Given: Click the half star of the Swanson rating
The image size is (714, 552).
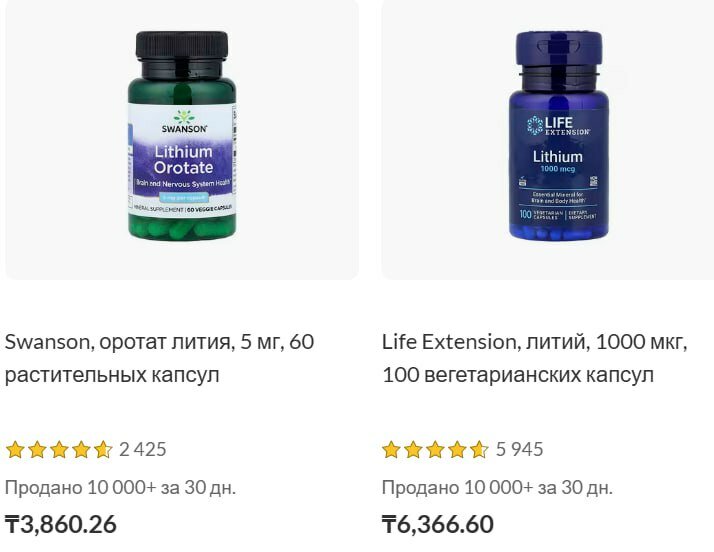Looking at the screenshot, I should (x=103, y=450).
